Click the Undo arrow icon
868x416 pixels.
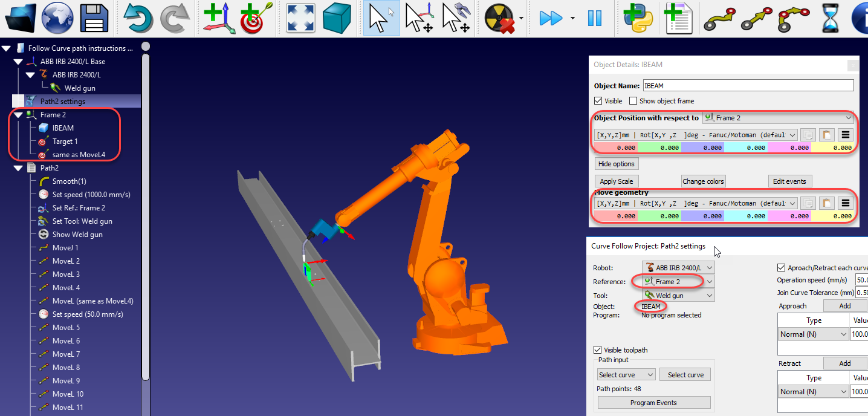pyautogui.click(x=137, y=18)
